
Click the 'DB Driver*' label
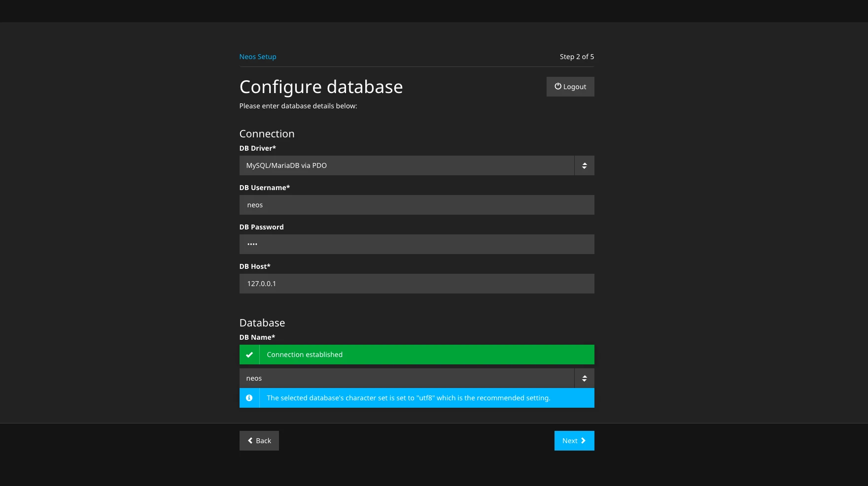coord(258,148)
